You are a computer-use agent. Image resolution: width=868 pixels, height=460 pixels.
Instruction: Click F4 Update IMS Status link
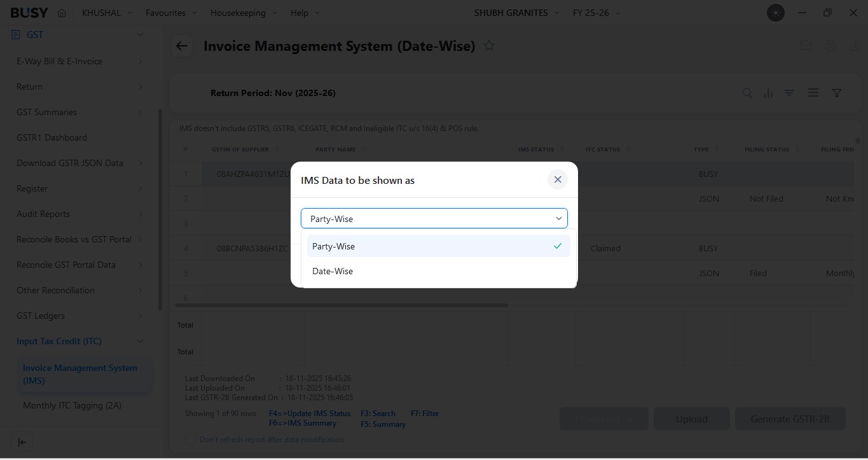point(310,414)
